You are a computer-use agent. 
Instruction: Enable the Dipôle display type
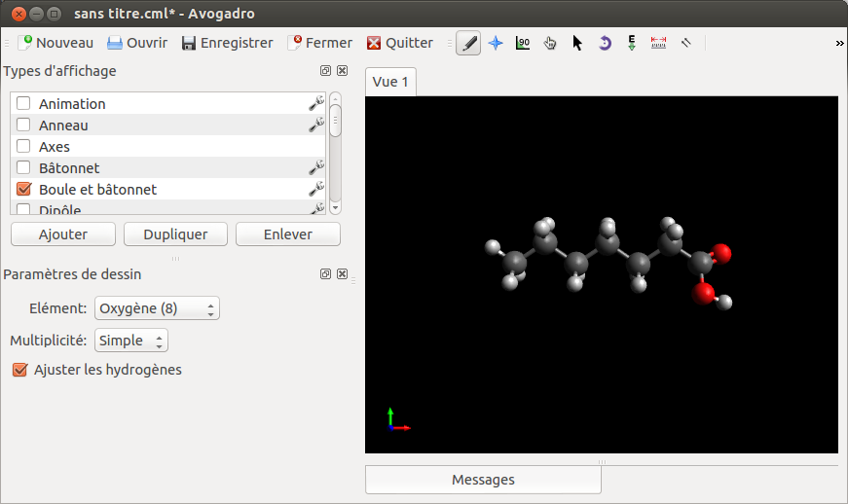click(x=23, y=208)
